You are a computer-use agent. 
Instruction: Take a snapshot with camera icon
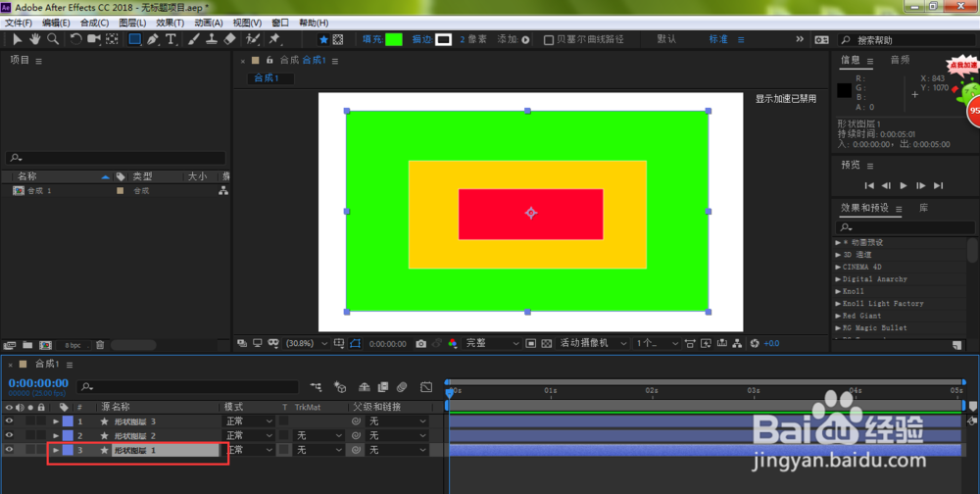[x=420, y=343]
